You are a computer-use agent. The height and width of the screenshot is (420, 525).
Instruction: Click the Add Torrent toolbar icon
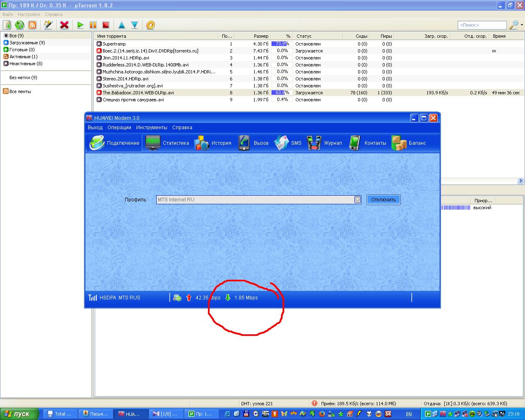coord(7,25)
